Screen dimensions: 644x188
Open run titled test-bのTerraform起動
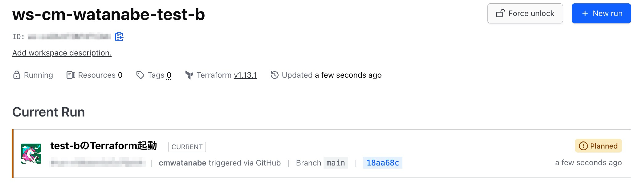(x=104, y=146)
